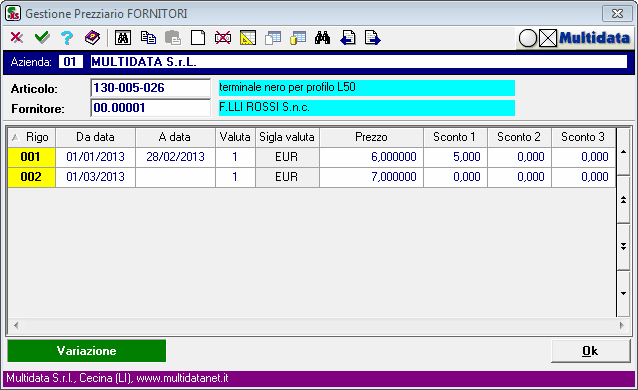Click the Sconto 2 column header

(x=519, y=137)
